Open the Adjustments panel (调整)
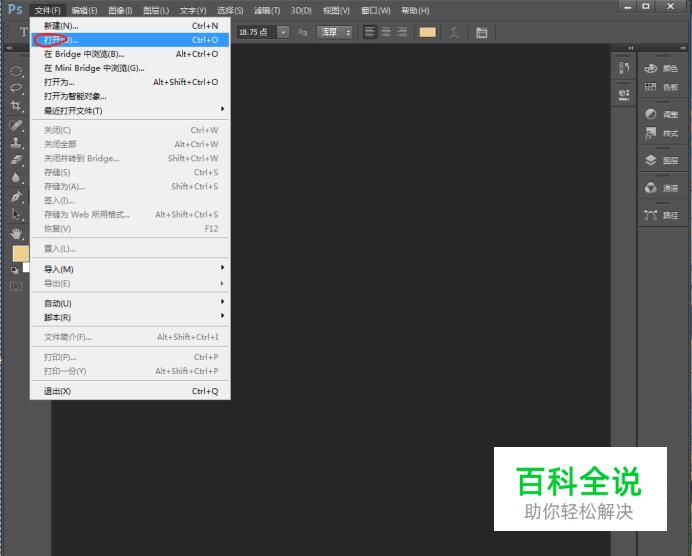 [x=661, y=114]
